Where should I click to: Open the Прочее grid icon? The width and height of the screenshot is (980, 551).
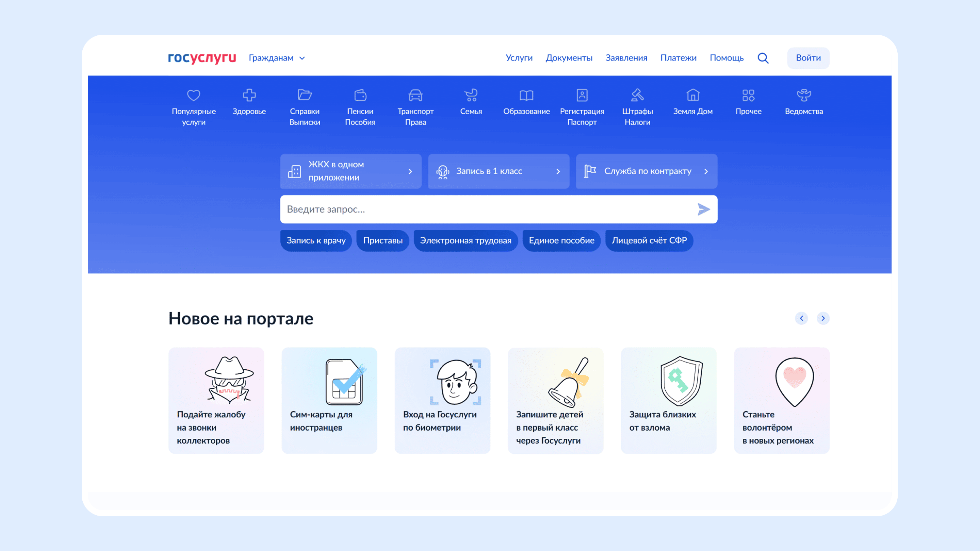click(x=748, y=95)
